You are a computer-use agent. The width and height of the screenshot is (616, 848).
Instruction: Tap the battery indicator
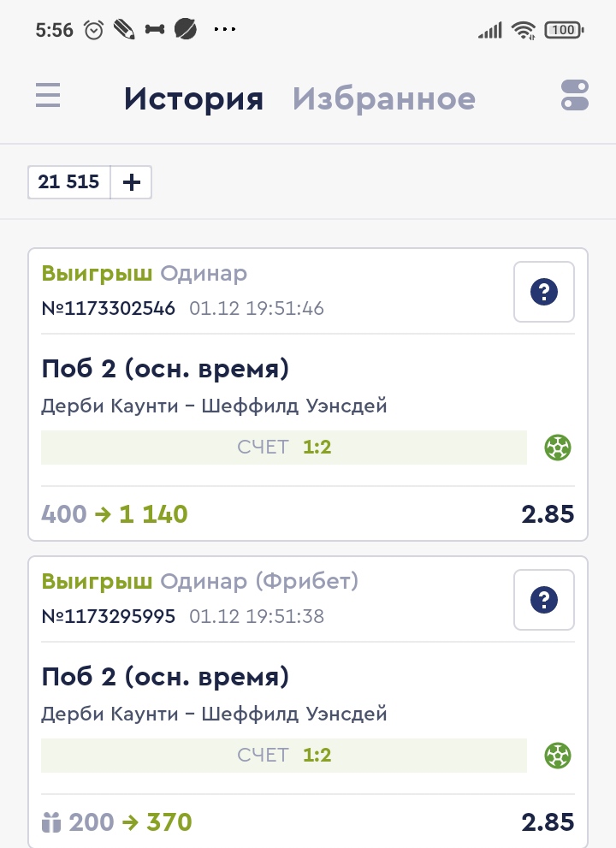click(564, 31)
